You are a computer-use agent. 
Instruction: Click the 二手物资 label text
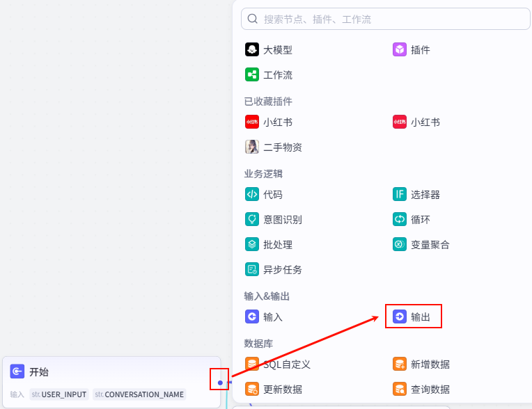(283, 147)
